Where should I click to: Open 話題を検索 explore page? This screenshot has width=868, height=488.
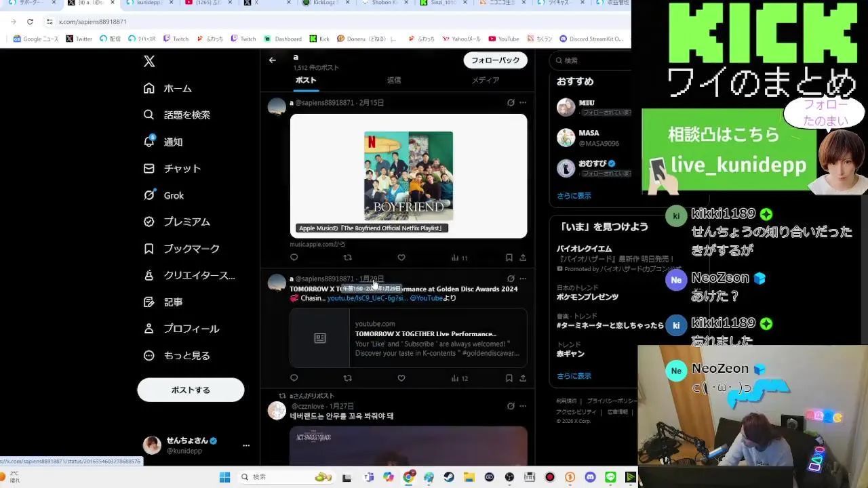(177, 115)
